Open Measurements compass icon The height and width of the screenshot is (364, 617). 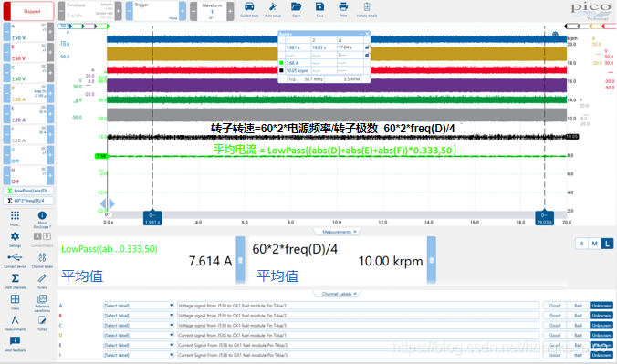[15, 323]
